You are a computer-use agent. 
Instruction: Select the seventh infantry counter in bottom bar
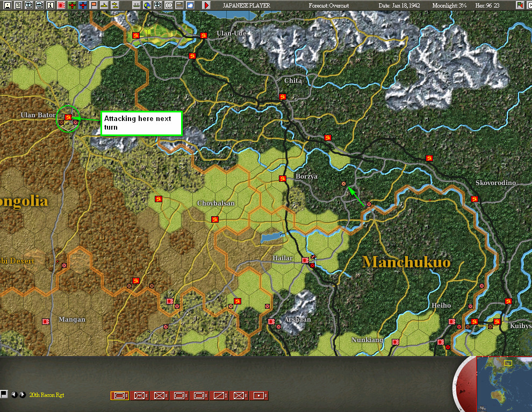[x=239, y=396]
